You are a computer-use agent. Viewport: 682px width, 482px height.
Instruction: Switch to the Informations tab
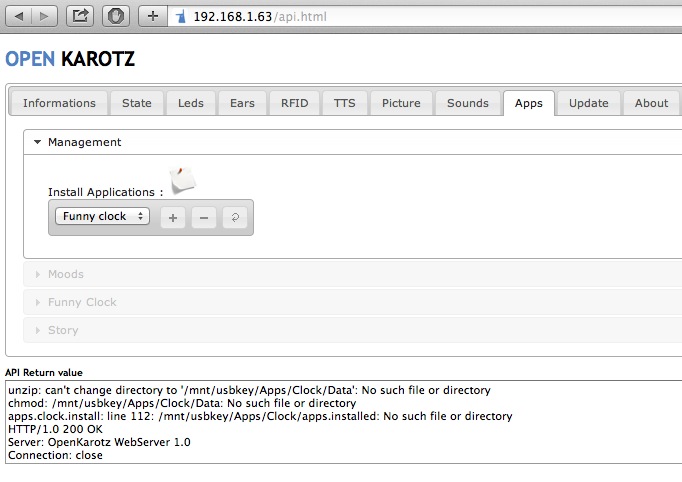coord(59,103)
